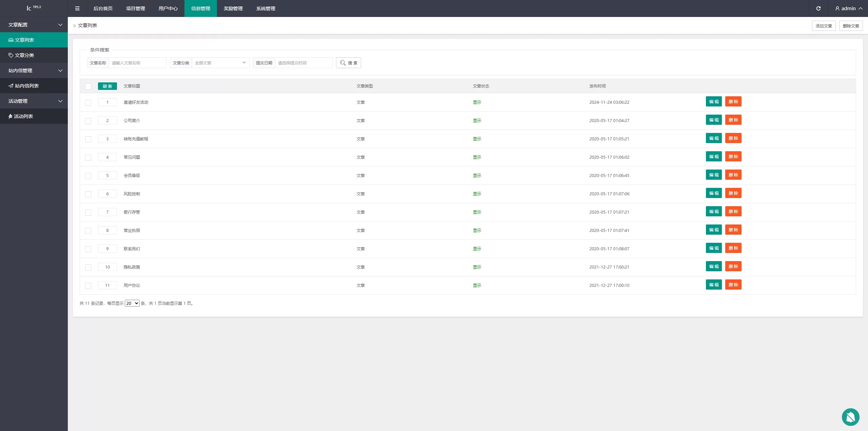This screenshot has height=431, width=868.
Task: Open 文章列表 via its book icon
Action: click(x=11, y=40)
